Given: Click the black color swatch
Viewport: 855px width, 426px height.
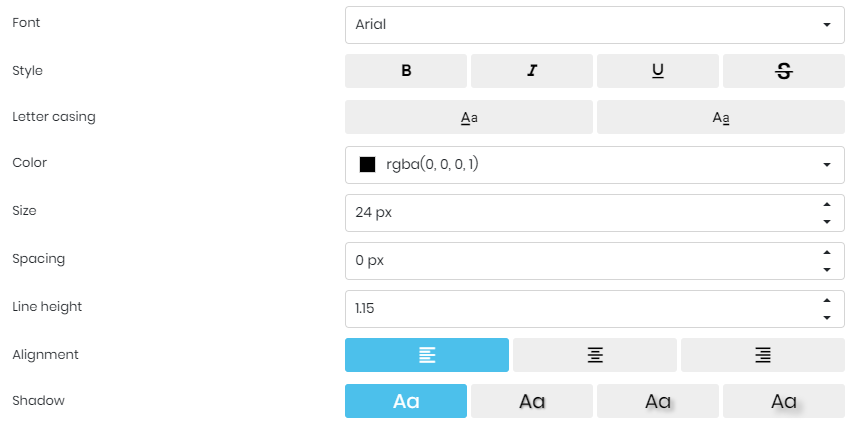Looking at the screenshot, I should [x=367, y=165].
